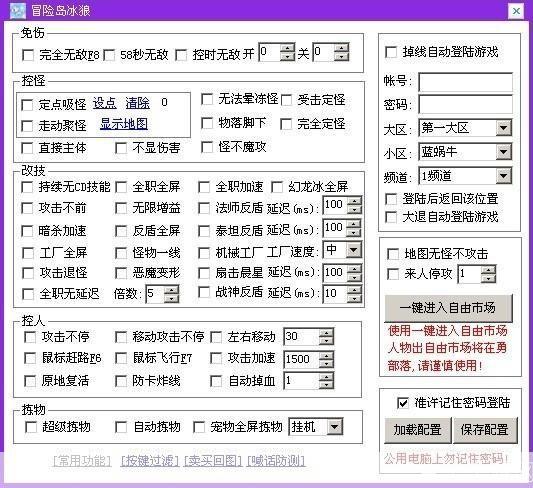Image resolution: width=533 pixels, height=488 pixels.
Task: Toggle 全职全屏 checkbox
Action: (x=121, y=187)
